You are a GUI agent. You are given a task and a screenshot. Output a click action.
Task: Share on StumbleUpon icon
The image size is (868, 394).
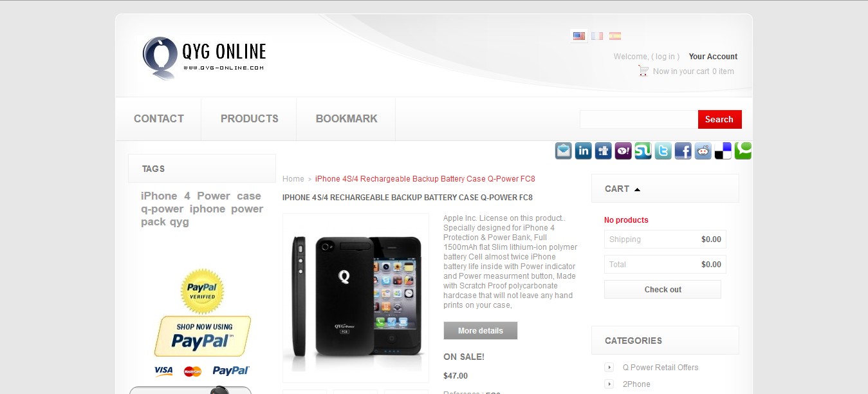pyautogui.click(x=643, y=151)
